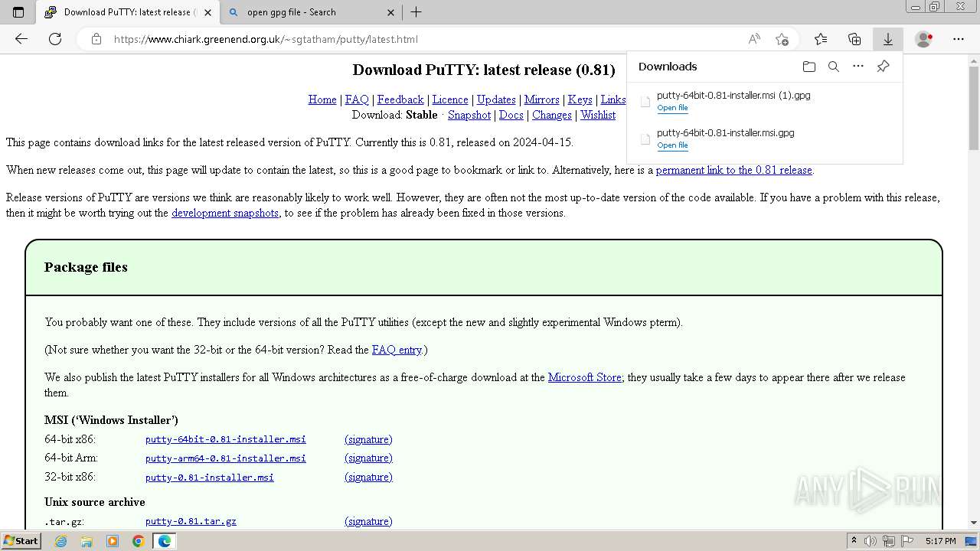Download putty-64bit-0.81-installer.msi
The height and width of the screenshot is (551, 980).
pyautogui.click(x=226, y=439)
